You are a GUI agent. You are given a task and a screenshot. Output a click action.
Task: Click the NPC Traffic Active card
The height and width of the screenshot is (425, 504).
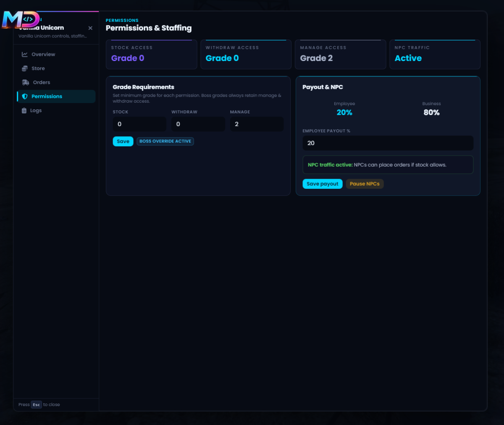(x=435, y=54)
